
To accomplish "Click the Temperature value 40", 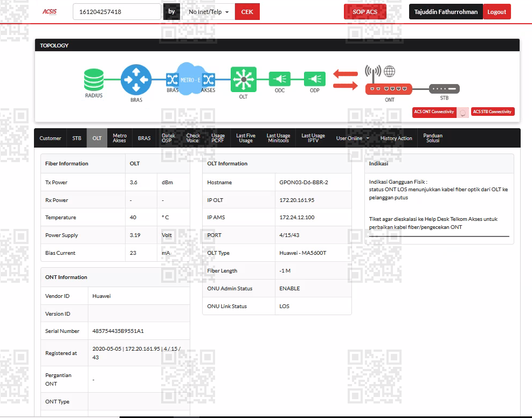I will pos(133,217).
